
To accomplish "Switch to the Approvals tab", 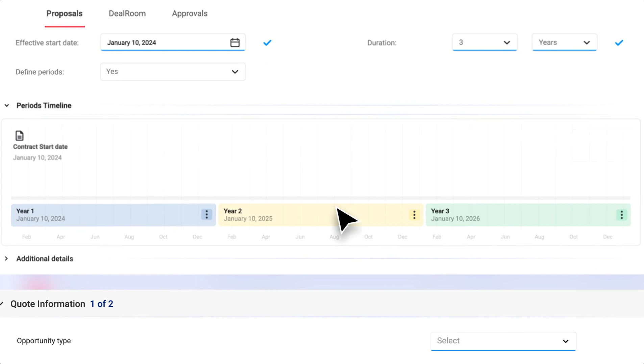I will 190,13.
